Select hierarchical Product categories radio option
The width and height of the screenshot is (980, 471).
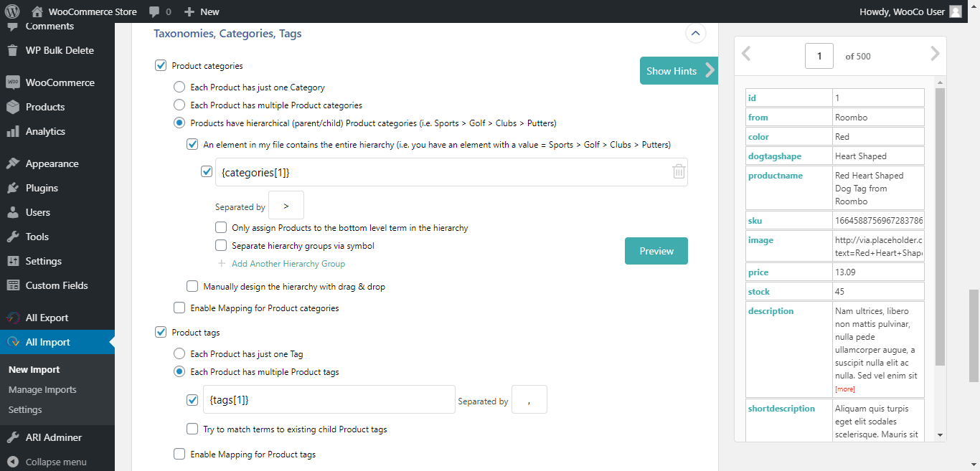pos(179,123)
